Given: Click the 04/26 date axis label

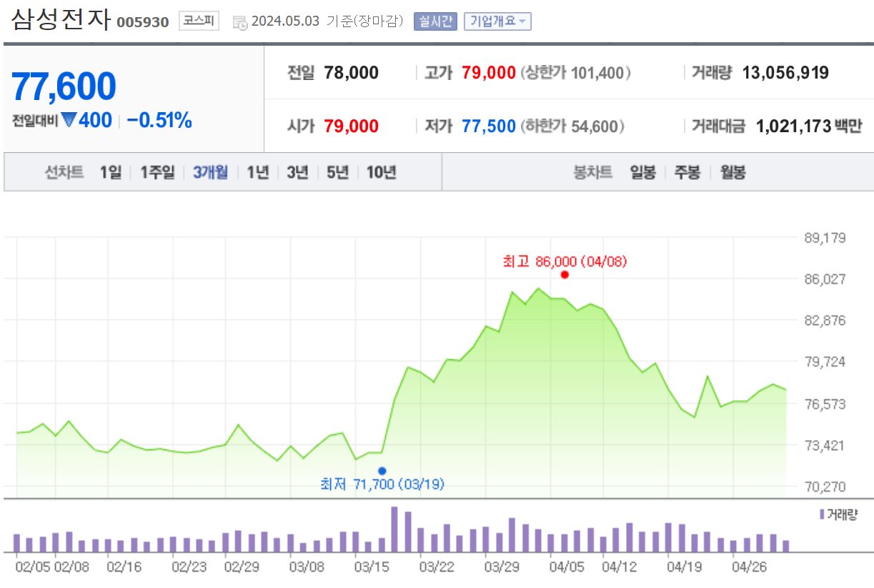Looking at the screenshot, I should pyautogui.click(x=750, y=567).
